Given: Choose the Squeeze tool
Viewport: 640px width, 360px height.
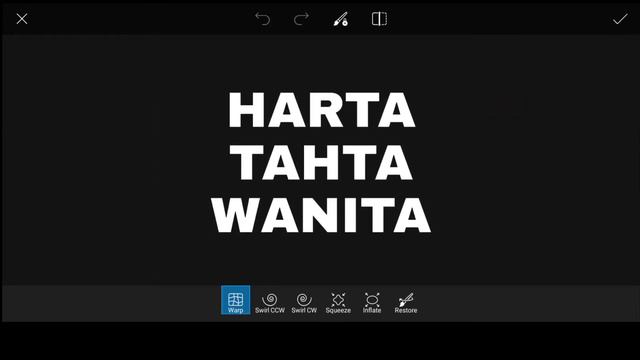Looking at the screenshot, I should pos(338,303).
